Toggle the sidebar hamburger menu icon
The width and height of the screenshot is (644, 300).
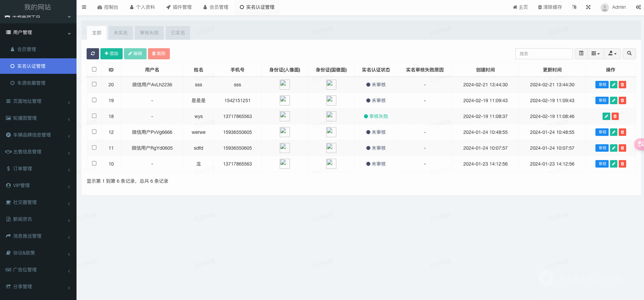tap(84, 7)
